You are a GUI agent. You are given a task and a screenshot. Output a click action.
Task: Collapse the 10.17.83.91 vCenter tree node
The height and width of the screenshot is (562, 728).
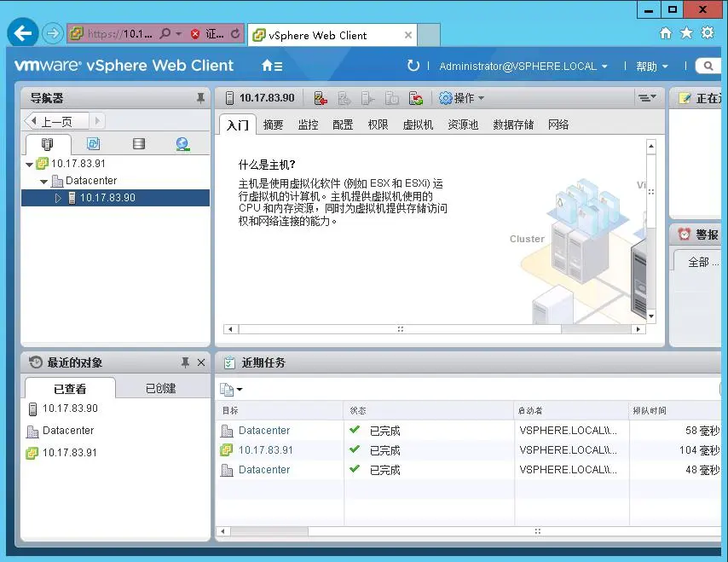(x=29, y=165)
